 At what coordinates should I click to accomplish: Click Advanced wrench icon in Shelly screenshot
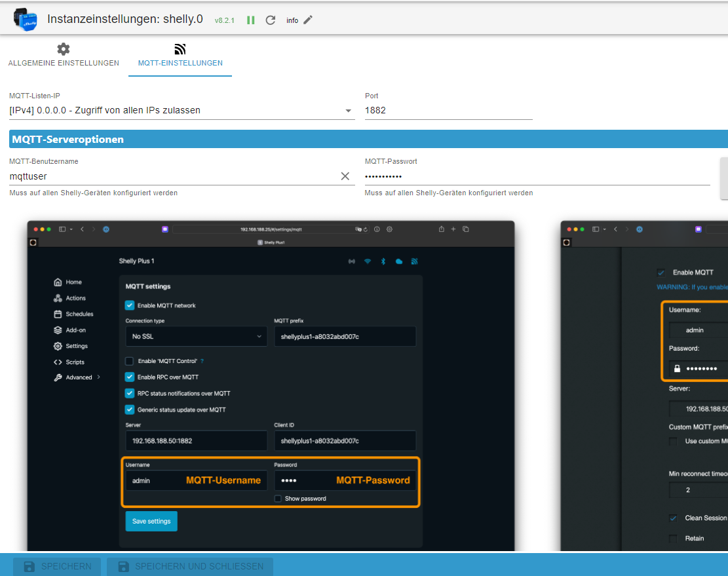coord(58,377)
